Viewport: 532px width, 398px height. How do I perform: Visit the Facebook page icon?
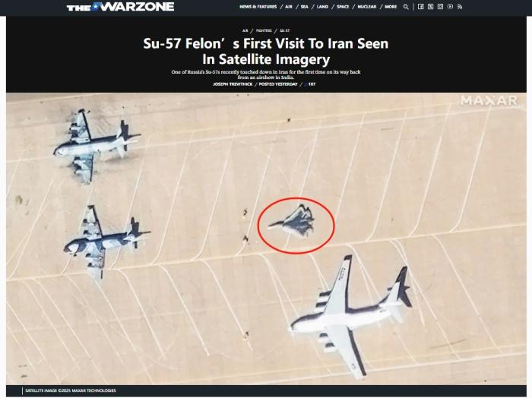pos(421,6)
